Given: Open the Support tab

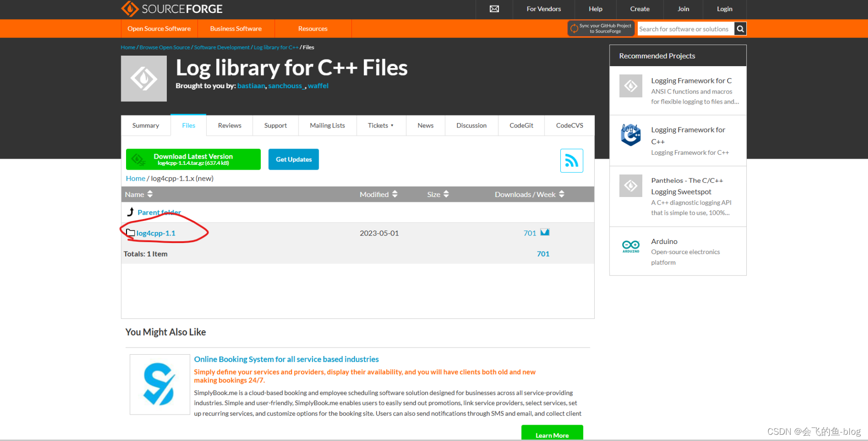Looking at the screenshot, I should pyautogui.click(x=276, y=126).
